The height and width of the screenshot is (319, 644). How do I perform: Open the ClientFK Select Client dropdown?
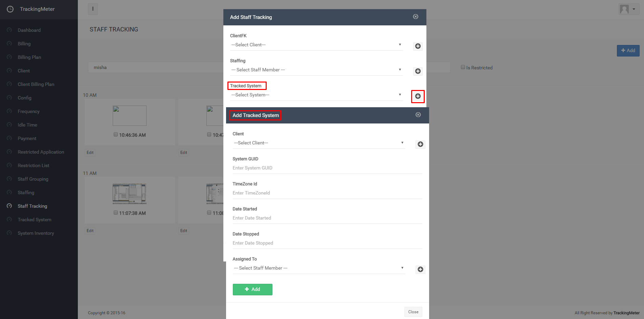(316, 45)
